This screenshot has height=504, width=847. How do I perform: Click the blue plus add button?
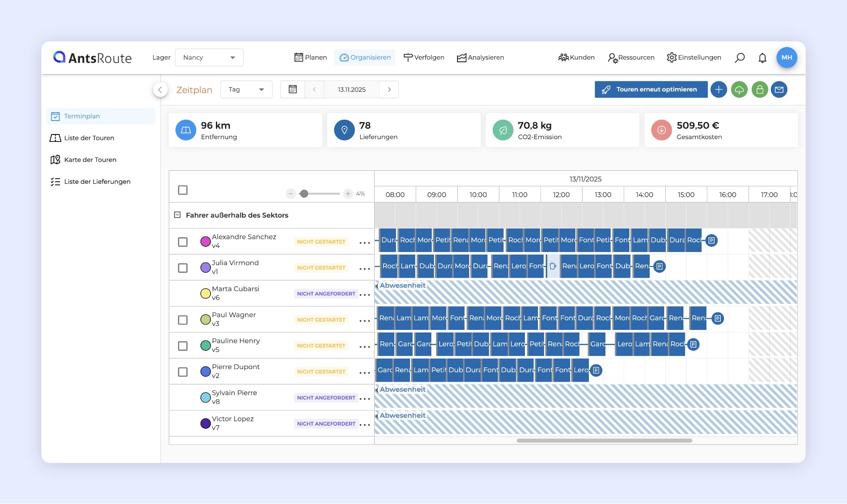719,90
